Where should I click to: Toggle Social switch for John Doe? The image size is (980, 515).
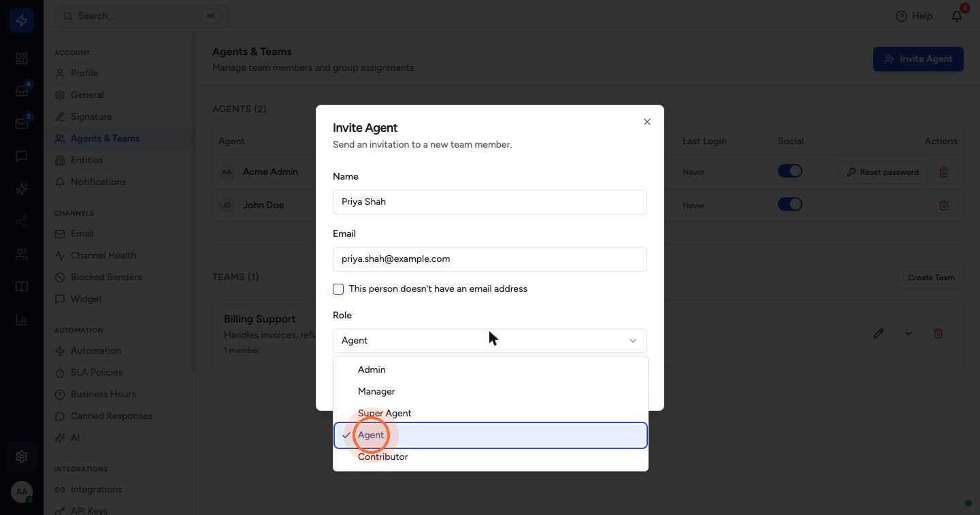(790, 204)
